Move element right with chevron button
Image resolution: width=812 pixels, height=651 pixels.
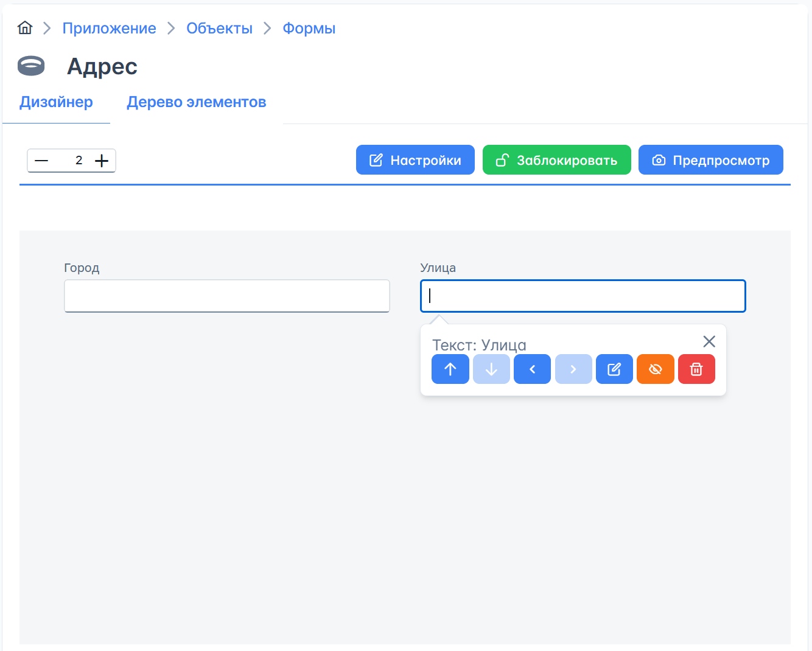coord(573,369)
